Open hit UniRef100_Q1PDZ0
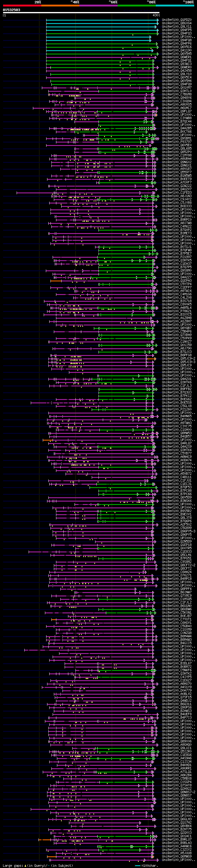The height and width of the screenshot is (868, 197). coord(177,20)
